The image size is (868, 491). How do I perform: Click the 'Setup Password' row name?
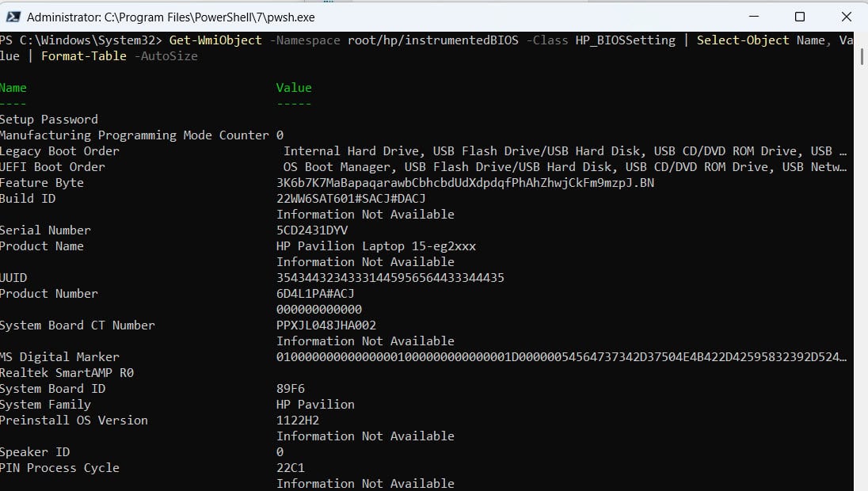[49, 120]
